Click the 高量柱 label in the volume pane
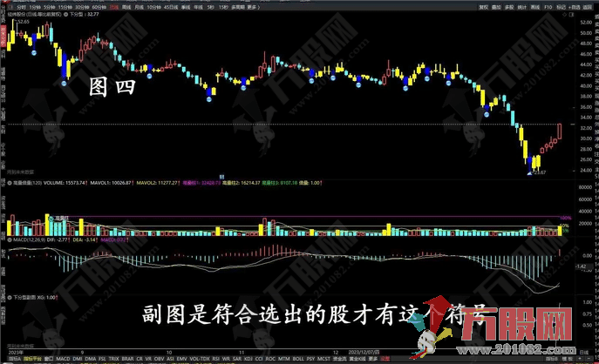Image resolution: width=599 pixels, height=364 pixels. pos(61,219)
